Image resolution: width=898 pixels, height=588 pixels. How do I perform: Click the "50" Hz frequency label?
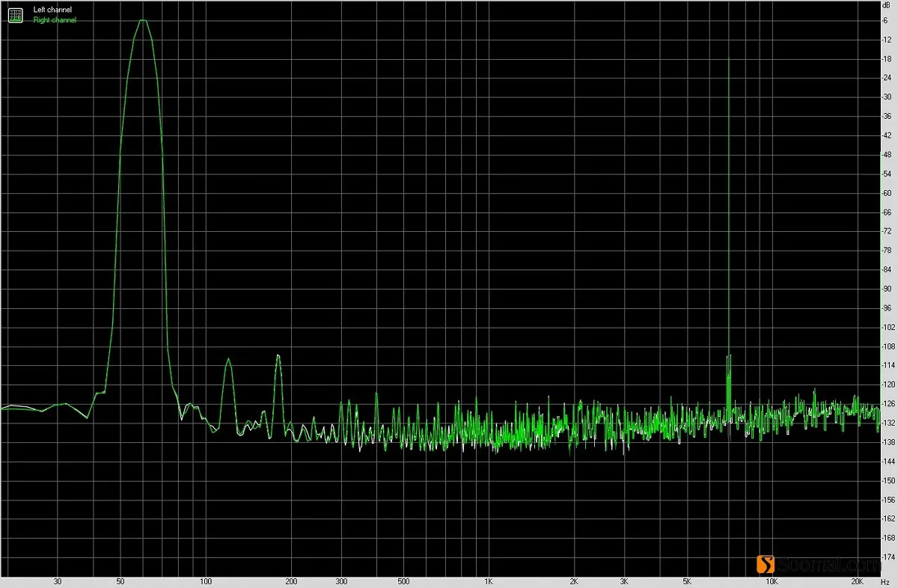[120, 581]
